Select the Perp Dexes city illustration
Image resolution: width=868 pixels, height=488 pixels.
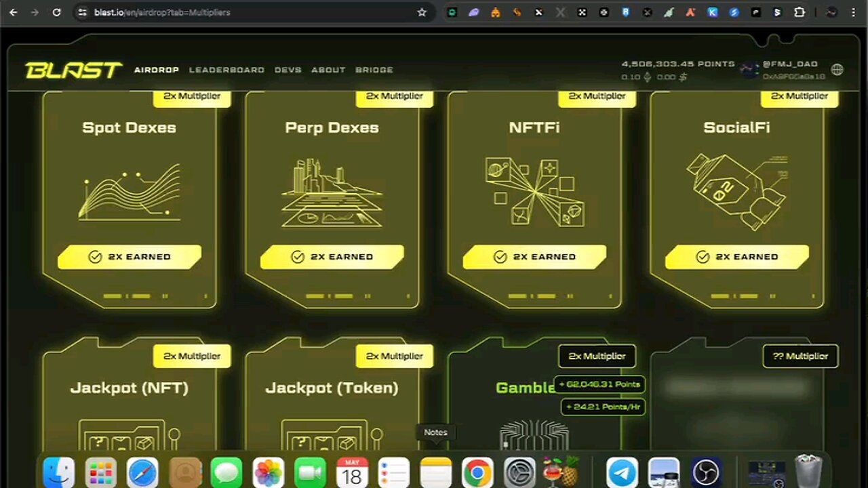(332, 193)
